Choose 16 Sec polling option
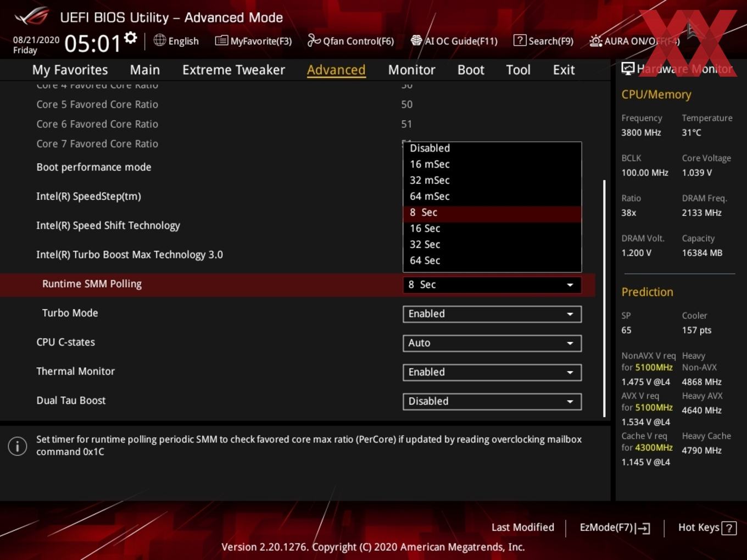The height and width of the screenshot is (560, 747). click(492, 228)
